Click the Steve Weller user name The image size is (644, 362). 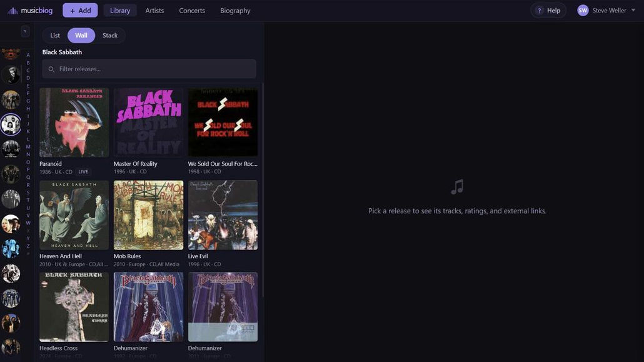point(609,10)
